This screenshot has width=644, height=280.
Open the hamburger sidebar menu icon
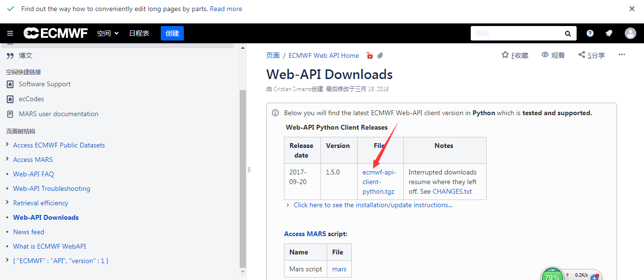click(x=10, y=33)
